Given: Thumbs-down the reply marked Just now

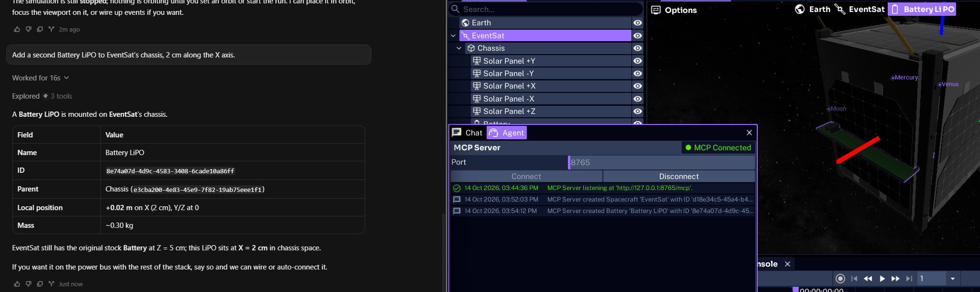Looking at the screenshot, I should click(x=29, y=284).
